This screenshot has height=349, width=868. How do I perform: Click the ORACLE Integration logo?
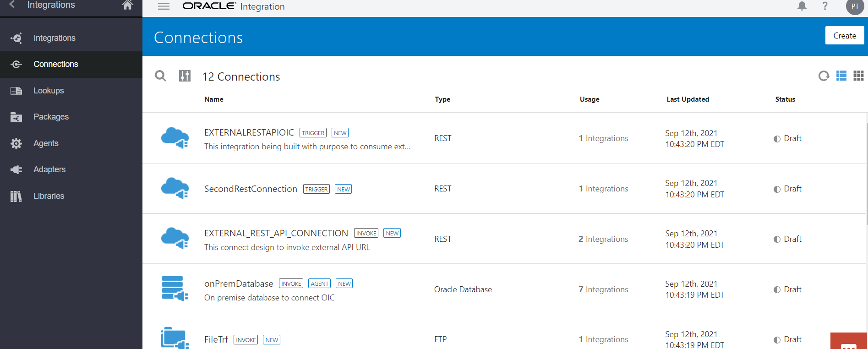234,6
